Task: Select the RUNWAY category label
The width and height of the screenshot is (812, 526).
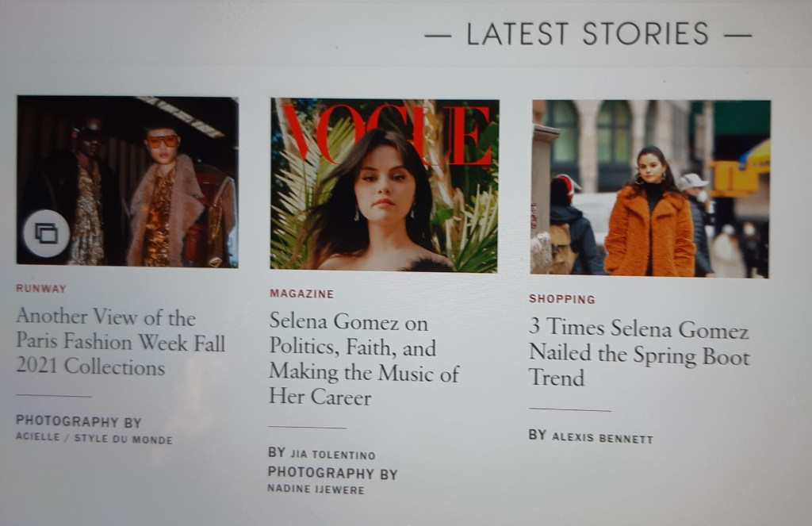Action: pos(41,289)
